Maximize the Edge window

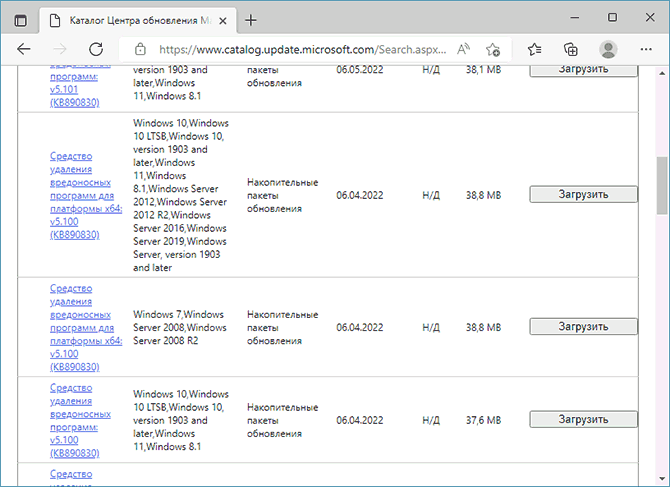pos(612,18)
